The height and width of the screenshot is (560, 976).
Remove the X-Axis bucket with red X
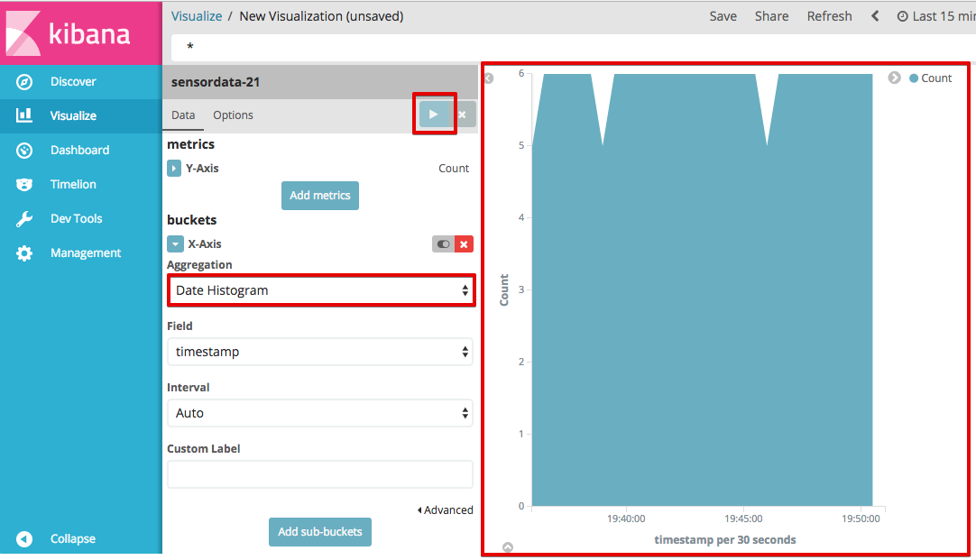click(x=465, y=243)
